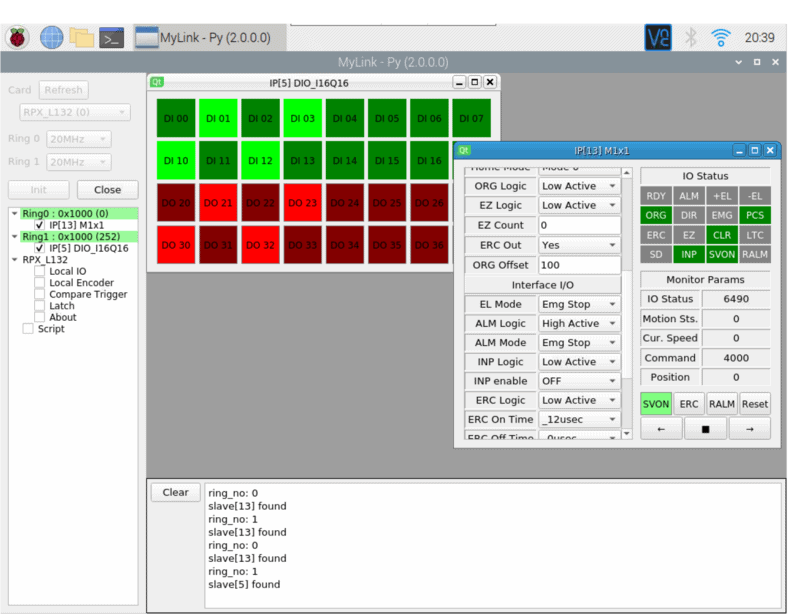Toggle digital output DO 33
Image resolution: width=800 pixels, height=614 pixels.
(303, 245)
